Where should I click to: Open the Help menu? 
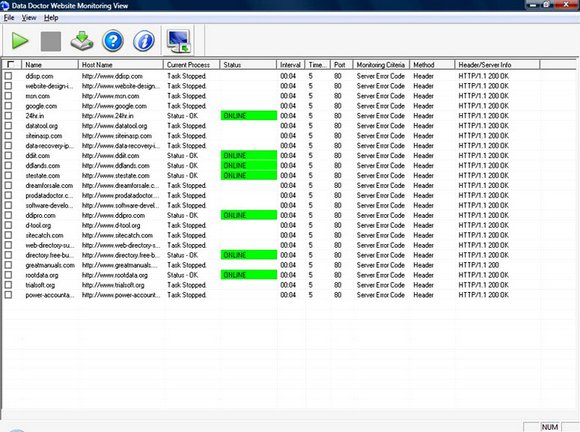click(51, 18)
